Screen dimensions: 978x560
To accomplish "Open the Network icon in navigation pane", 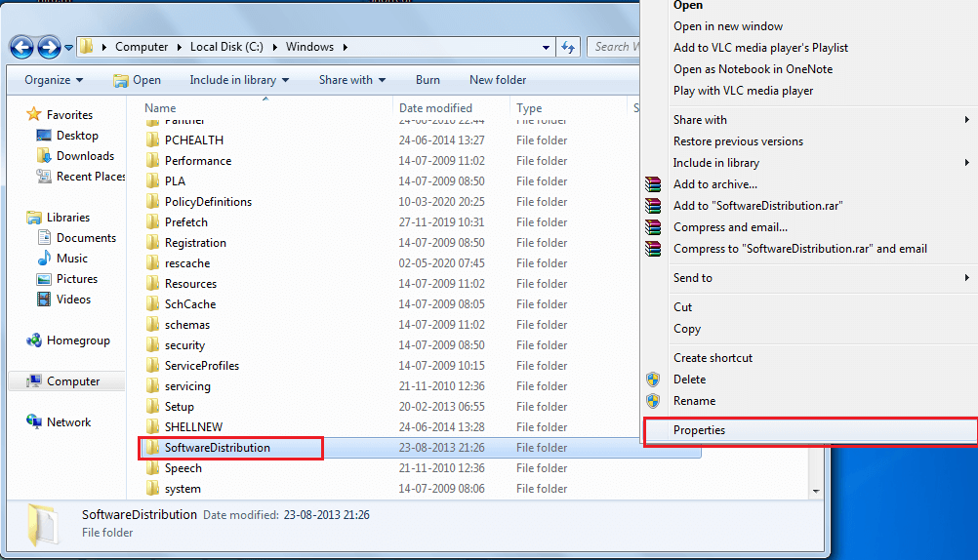I will pyautogui.click(x=34, y=422).
